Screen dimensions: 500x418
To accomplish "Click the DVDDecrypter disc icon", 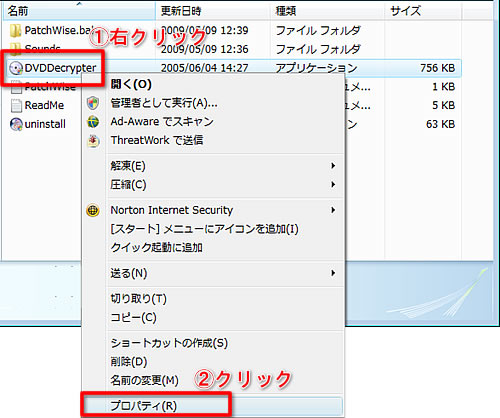I will [x=16, y=68].
